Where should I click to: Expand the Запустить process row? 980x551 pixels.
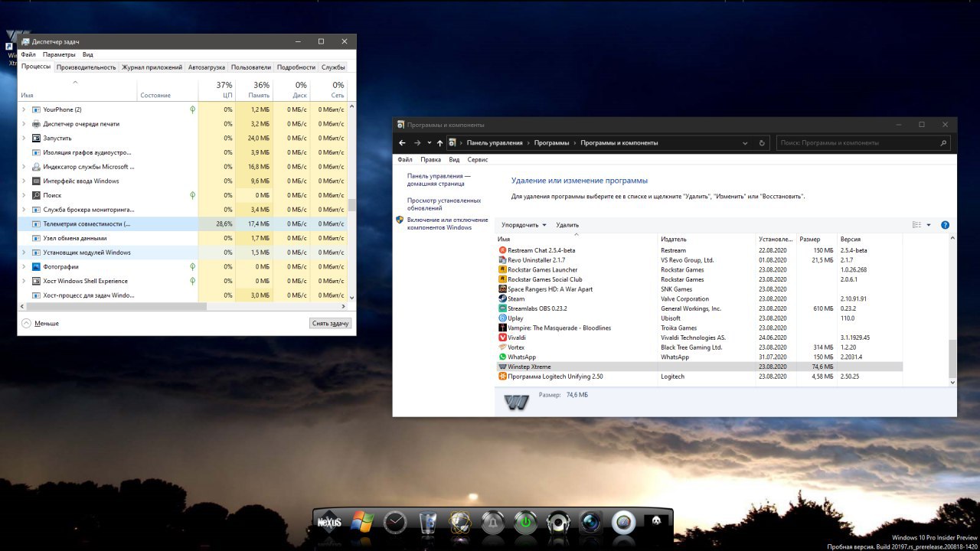point(24,138)
